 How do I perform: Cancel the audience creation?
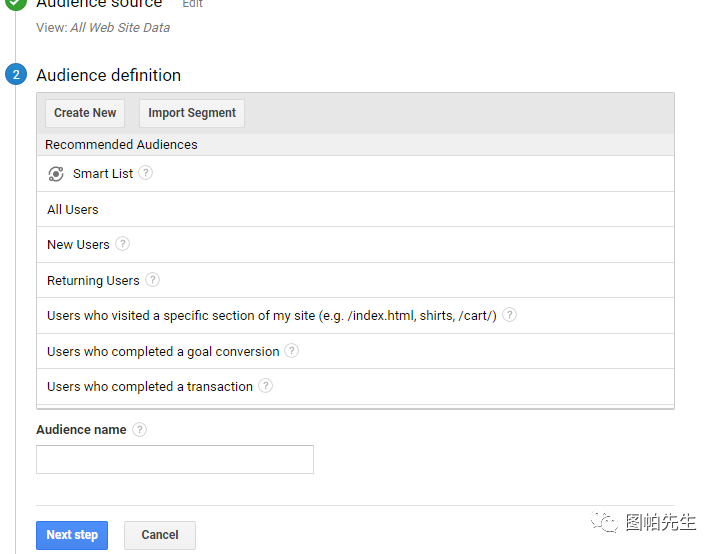160,535
